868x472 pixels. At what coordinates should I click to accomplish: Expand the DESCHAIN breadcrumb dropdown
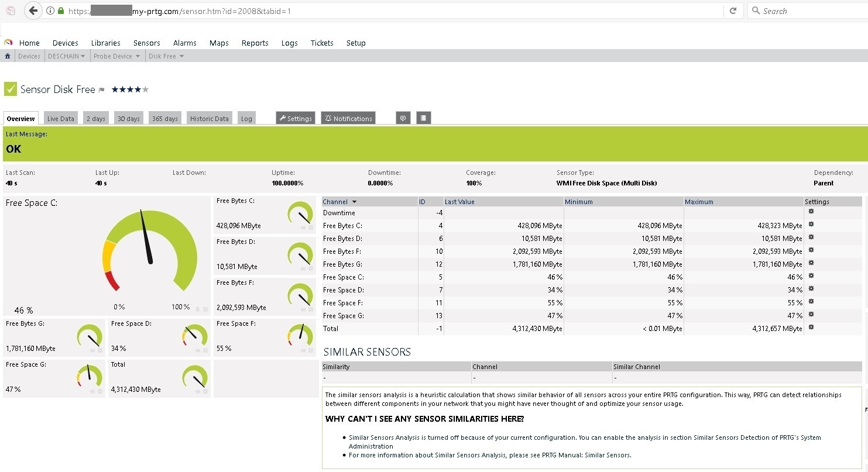83,56
